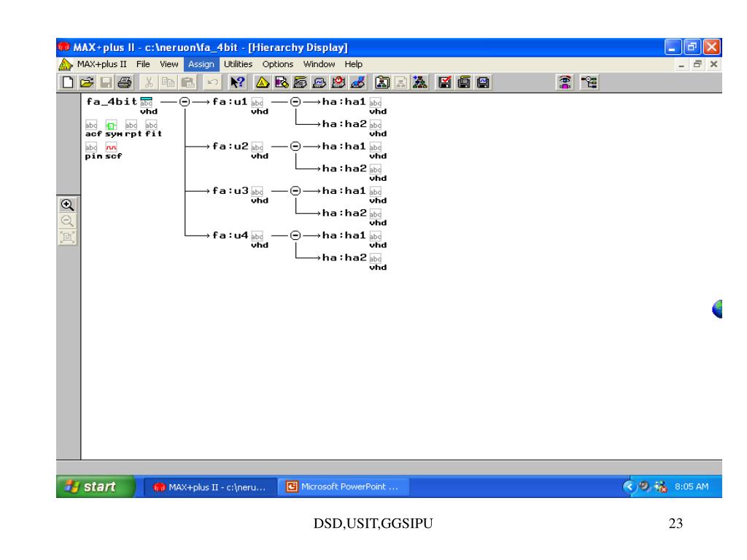This screenshot has width=747, height=560.
Task: Open the Window menu
Action: point(320,64)
